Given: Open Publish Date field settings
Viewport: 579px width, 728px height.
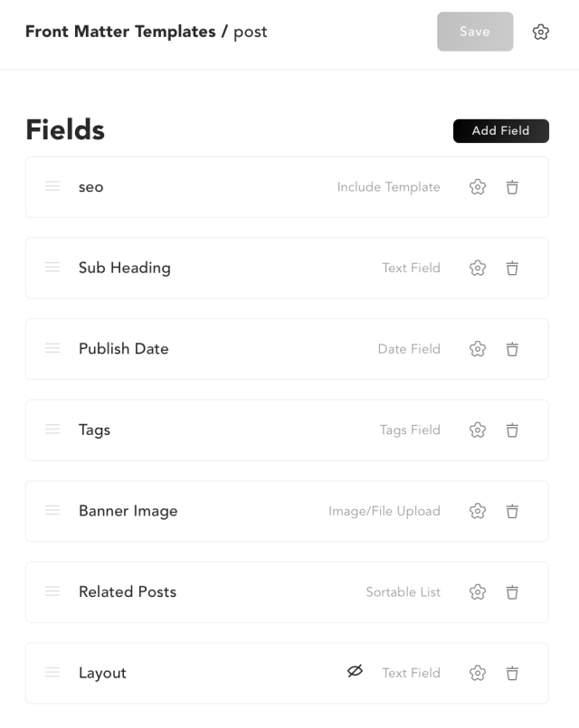Looking at the screenshot, I should tap(478, 349).
